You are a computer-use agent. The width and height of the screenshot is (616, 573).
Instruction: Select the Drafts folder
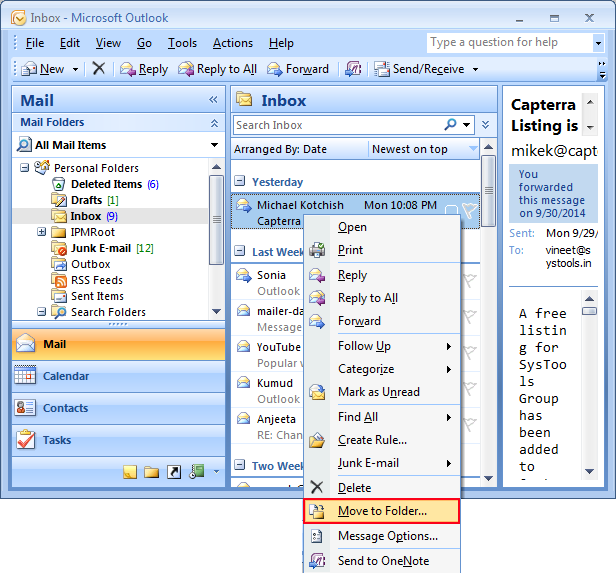(x=85, y=200)
